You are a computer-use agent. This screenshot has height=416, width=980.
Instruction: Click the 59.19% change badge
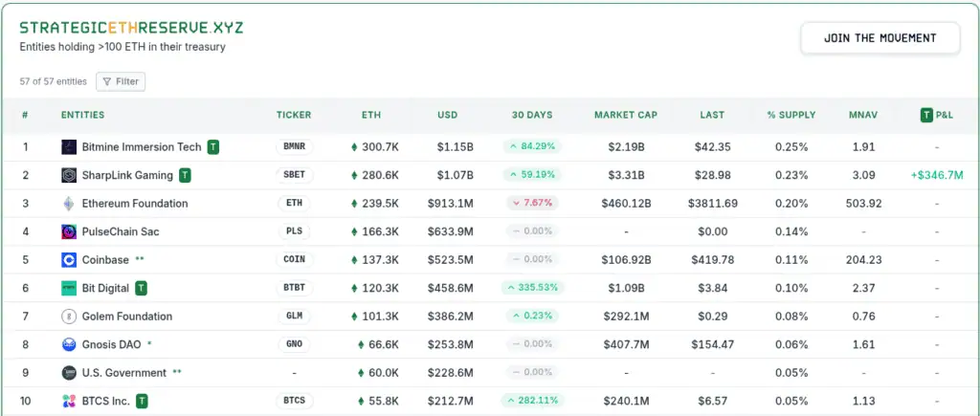[x=532, y=175]
